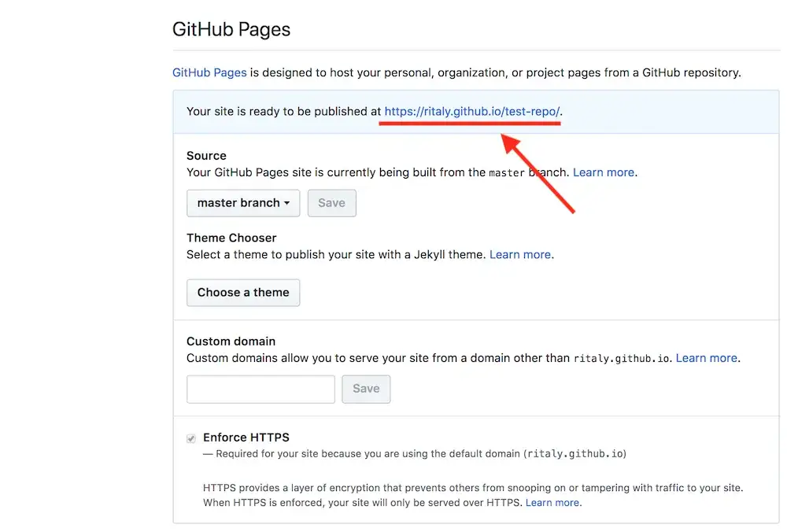Click the Custom domain heading
The height and width of the screenshot is (532, 787).
coord(231,342)
